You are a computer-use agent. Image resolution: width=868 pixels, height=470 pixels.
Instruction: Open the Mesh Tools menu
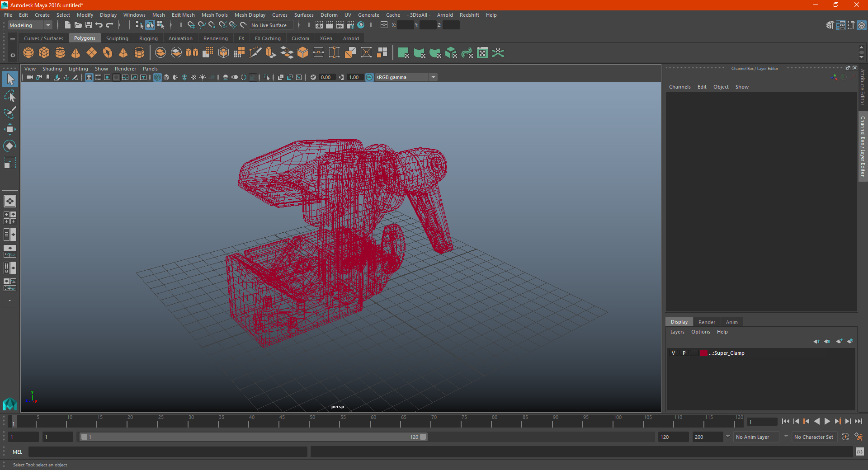(x=215, y=15)
